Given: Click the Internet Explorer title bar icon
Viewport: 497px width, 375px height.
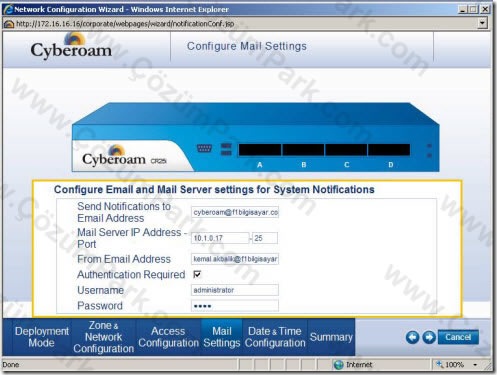Looking at the screenshot, I should pos(8,9).
